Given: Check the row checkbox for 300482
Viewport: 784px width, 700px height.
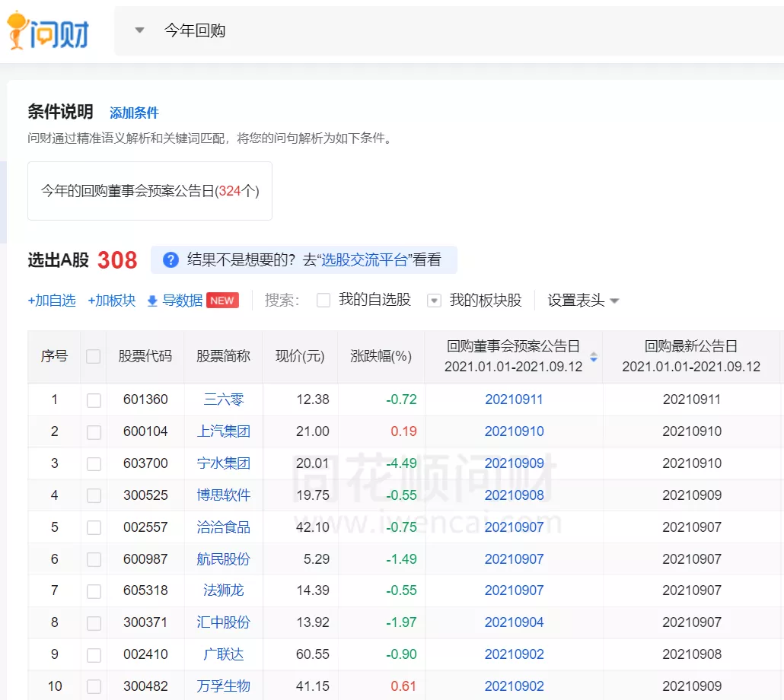Looking at the screenshot, I should pyautogui.click(x=94, y=686).
